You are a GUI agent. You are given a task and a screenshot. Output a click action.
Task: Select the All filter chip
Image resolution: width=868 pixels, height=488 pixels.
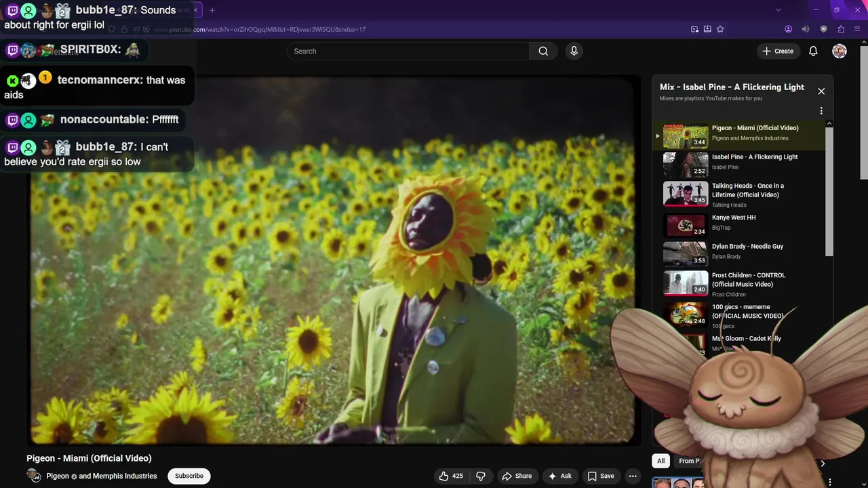pyautogui.click(x=660, y=461)
